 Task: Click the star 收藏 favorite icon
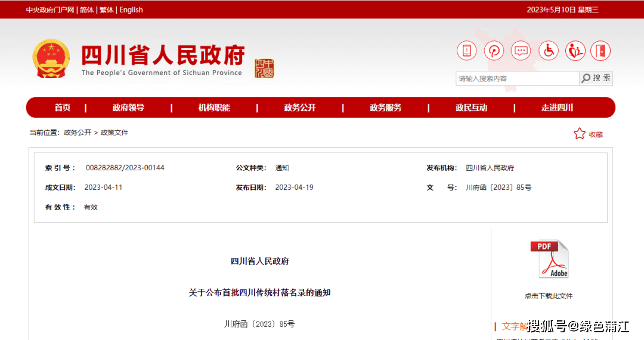580,134
